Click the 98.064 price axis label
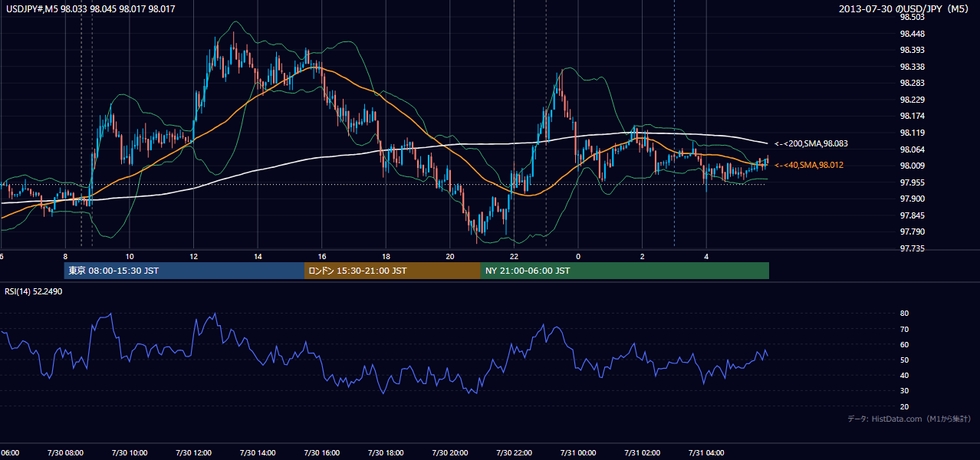This screenshot has width=980, height=460. [912, 149]
